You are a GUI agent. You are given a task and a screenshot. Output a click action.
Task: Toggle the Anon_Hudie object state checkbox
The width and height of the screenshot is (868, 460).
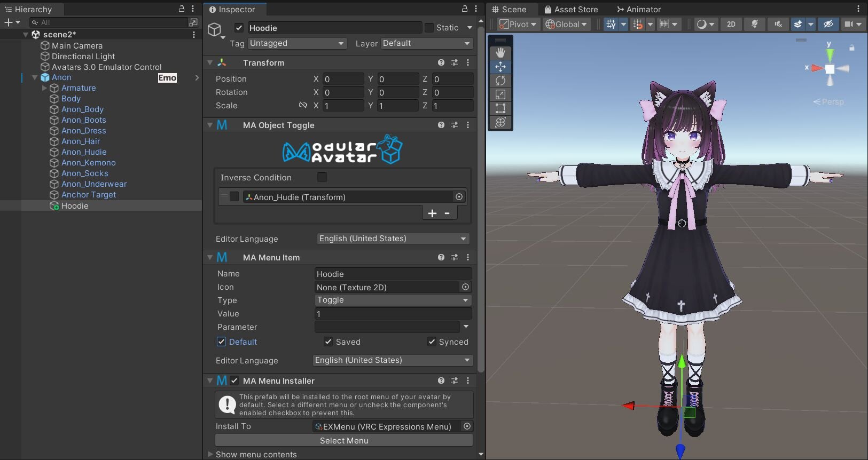234,197
